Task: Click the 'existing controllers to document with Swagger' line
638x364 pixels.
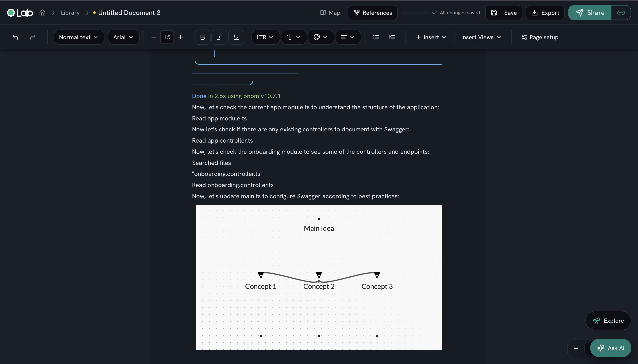Action: coord(301,129)
